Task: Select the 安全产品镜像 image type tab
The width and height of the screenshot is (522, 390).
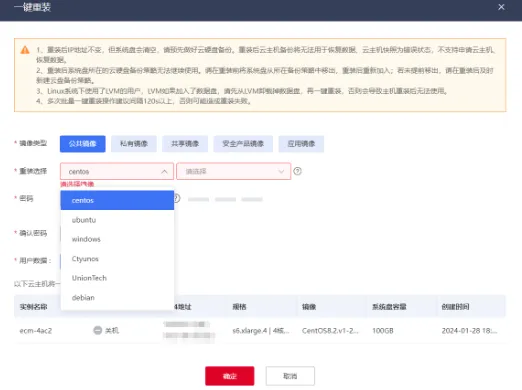Action: click(x=243, y=144)
